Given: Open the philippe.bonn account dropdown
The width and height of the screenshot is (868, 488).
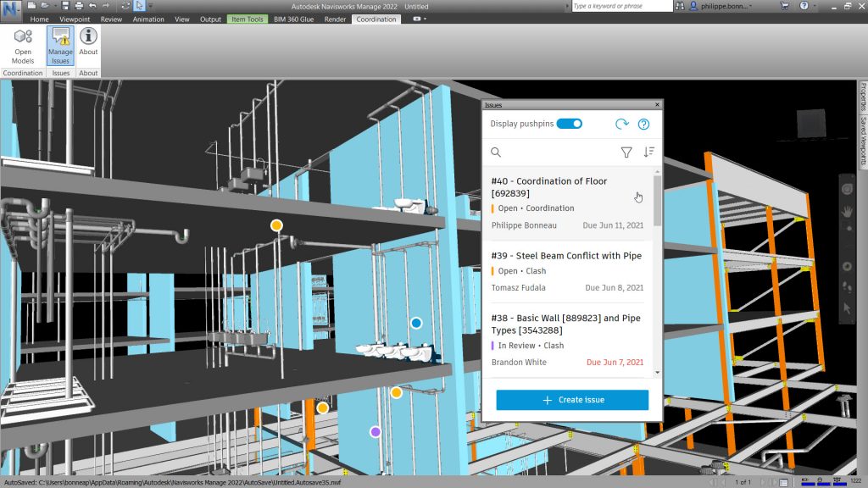Looking at the screenshot, I should click(721, 6).
